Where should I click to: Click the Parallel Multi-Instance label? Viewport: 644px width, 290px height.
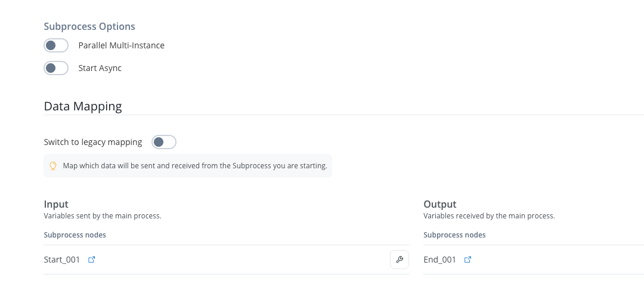point(121,45)
